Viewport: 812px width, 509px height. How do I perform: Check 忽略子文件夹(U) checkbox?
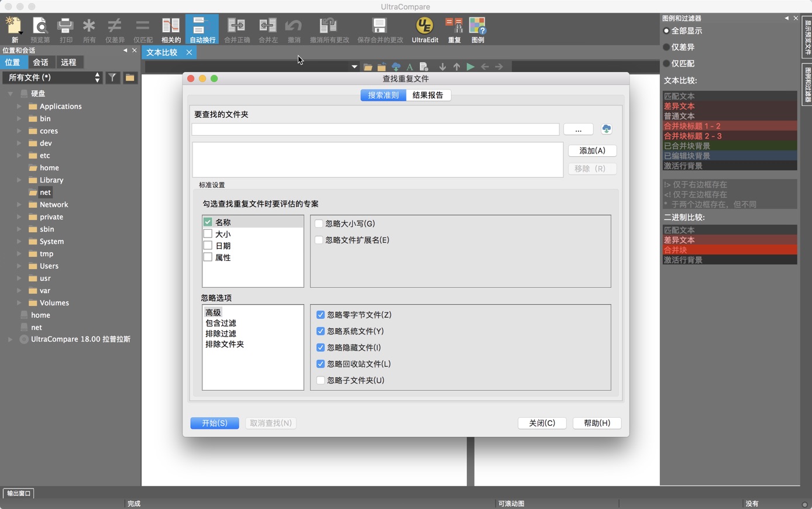tap(321, 380)
